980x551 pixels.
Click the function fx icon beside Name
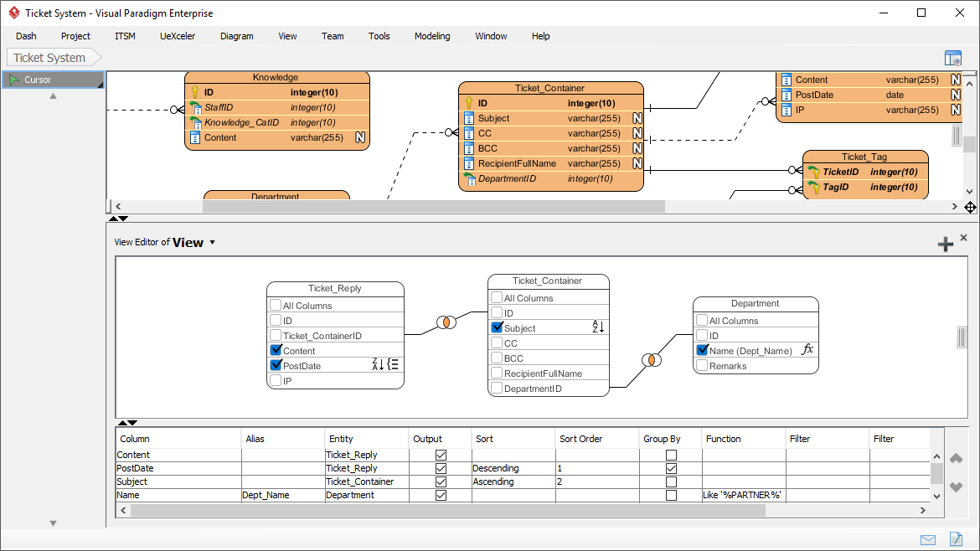(807, 350)
